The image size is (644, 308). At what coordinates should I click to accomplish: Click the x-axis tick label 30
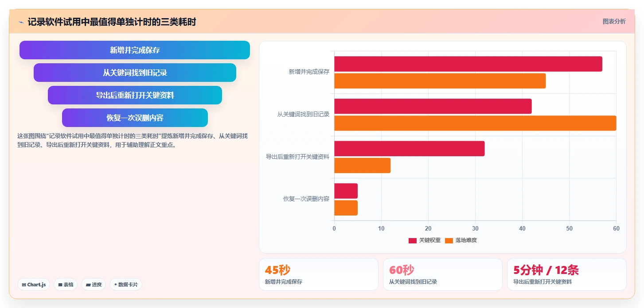[x=475, y=228]
